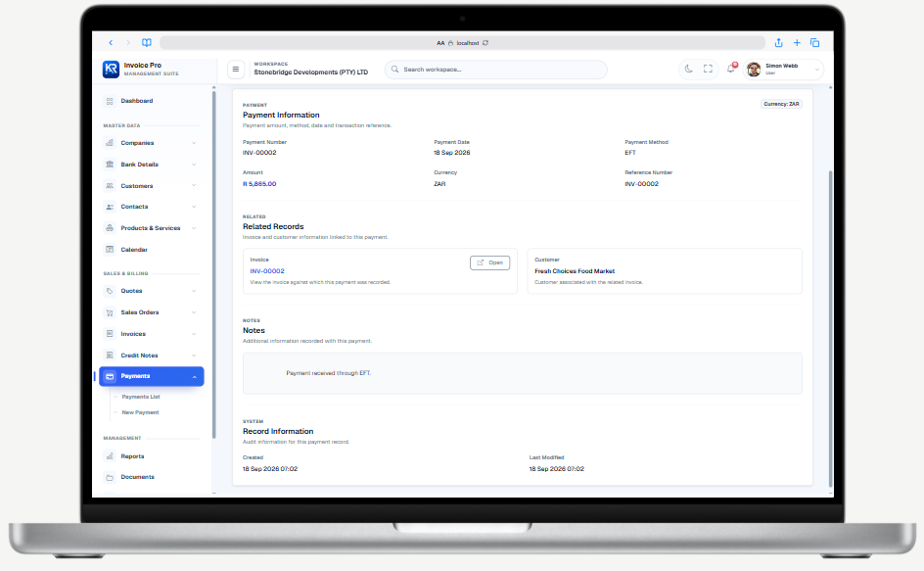Open the Simon Webb user dropdown chevron
This screenshot has height=571, width=924.
(x=816, y=70)
